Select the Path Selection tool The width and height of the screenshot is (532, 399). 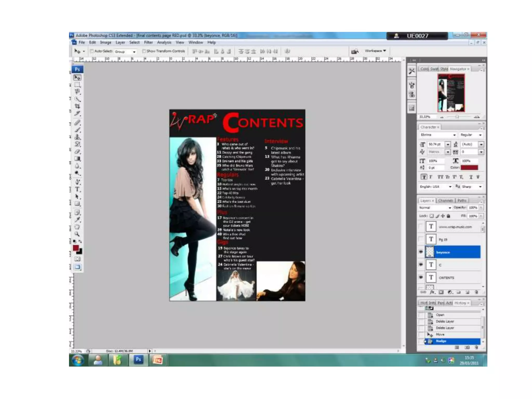77,197
